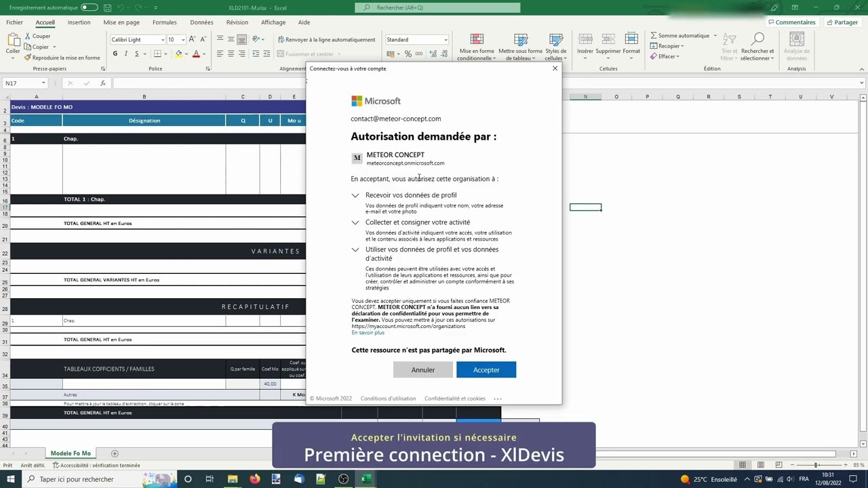Screen dimensions: 868x488
Task: Click the Insérer cells icon
Action: coord(585,40)
